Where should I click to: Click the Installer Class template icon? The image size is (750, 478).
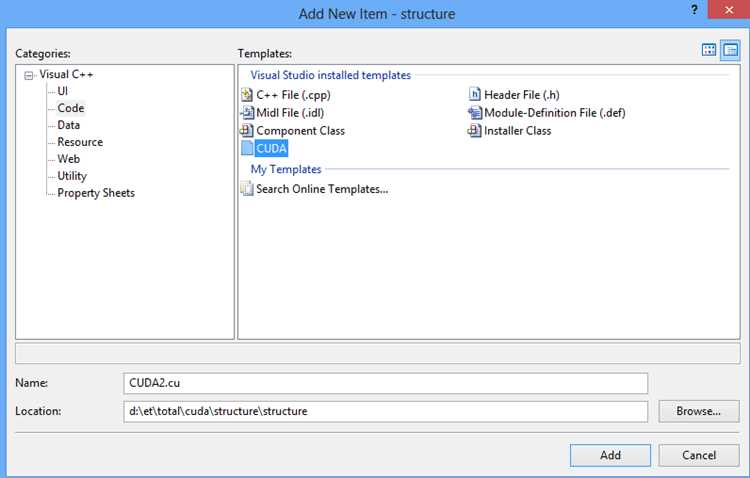point(474,131)
